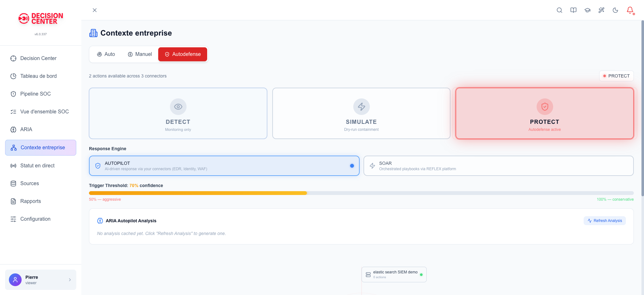Click the AUTOPILOT shield icon

coord(98,166)
